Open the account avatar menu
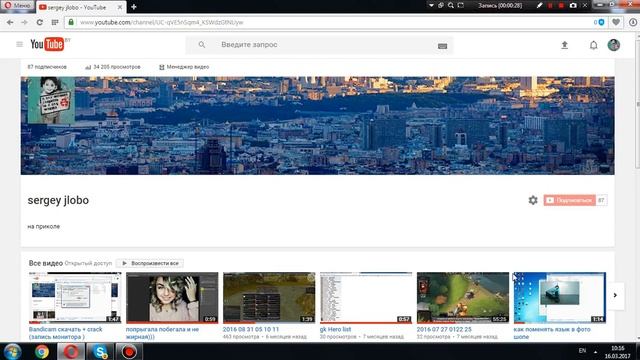Viewport: 640px width, 360px height. (x=613, y=45)
